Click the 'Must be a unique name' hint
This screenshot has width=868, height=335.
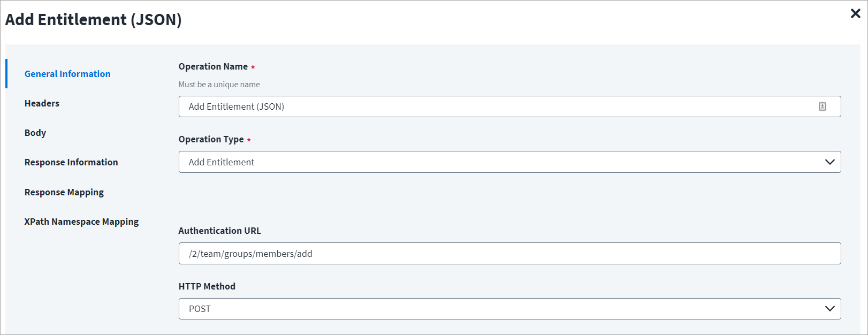(219, 85)
